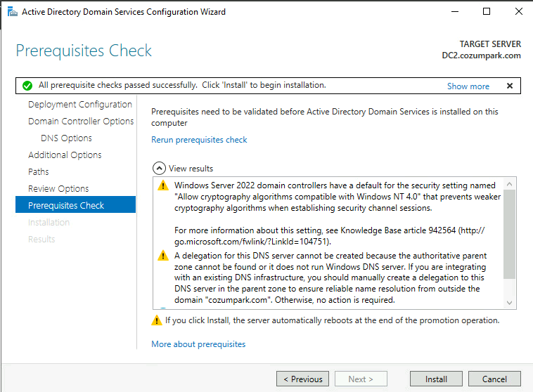
Task: Open Review Options step
Action: (58, 188)
